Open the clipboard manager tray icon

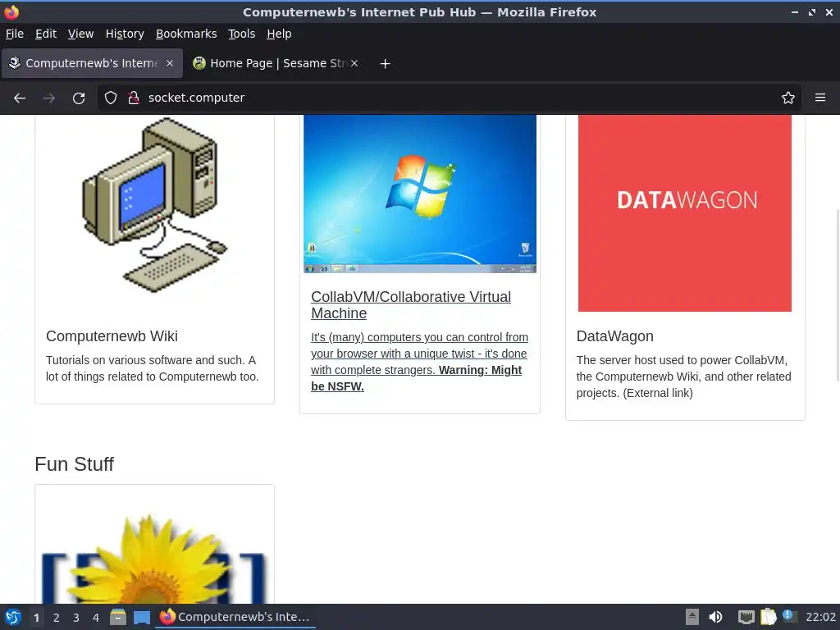point(768,617)
